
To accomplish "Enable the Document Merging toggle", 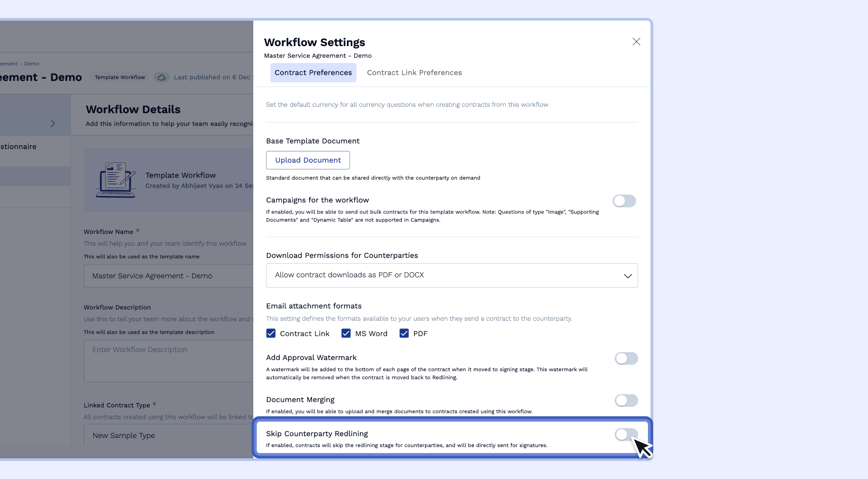I will click(x=626, y=400).
